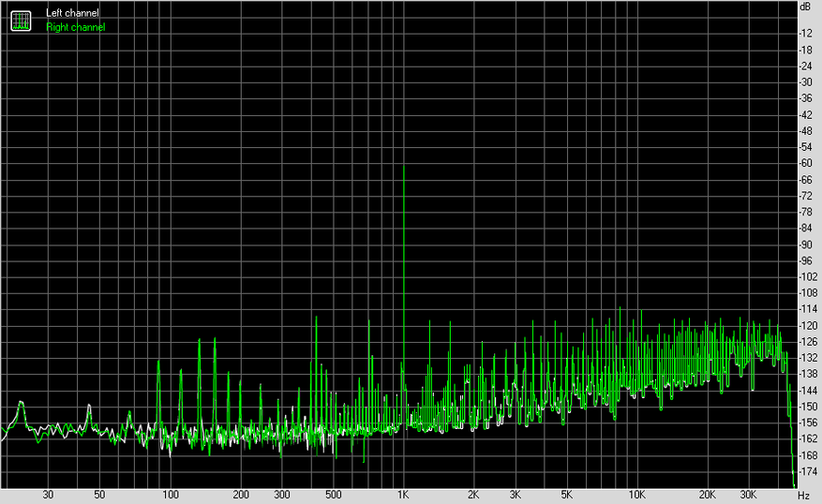Select the Left channel legend label
This screenshot has width=822, height=504.
[x=72, y=12]
